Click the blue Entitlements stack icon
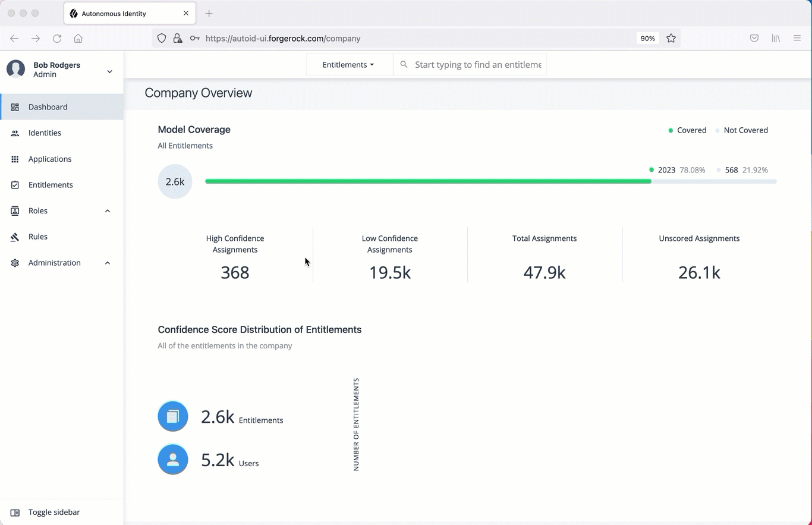Image resolution: width=812 pixels, height=525 pixels. [173, 416]
